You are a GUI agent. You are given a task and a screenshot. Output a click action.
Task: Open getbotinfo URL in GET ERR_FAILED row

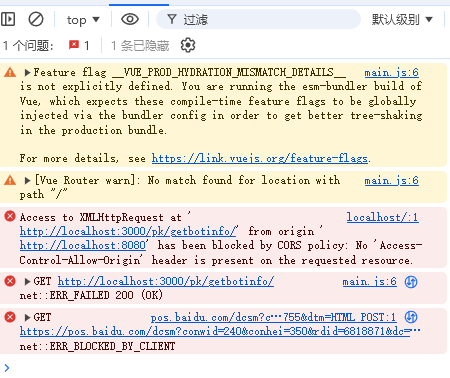point(166,281)
